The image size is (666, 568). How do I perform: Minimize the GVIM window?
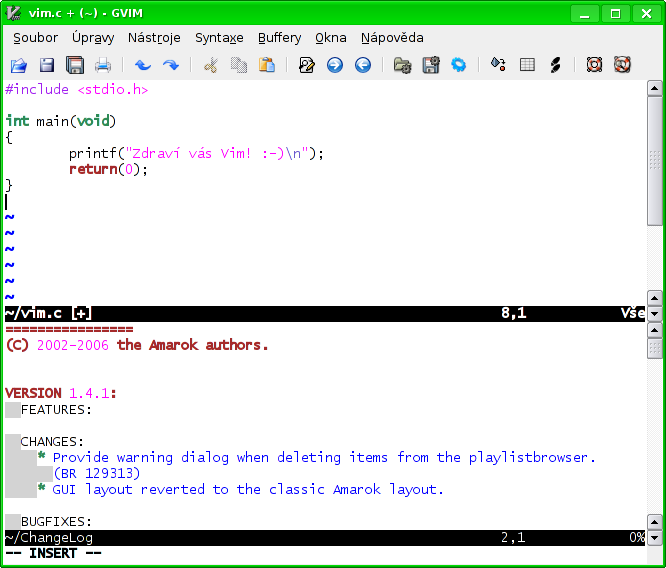(x=584, y=14)
